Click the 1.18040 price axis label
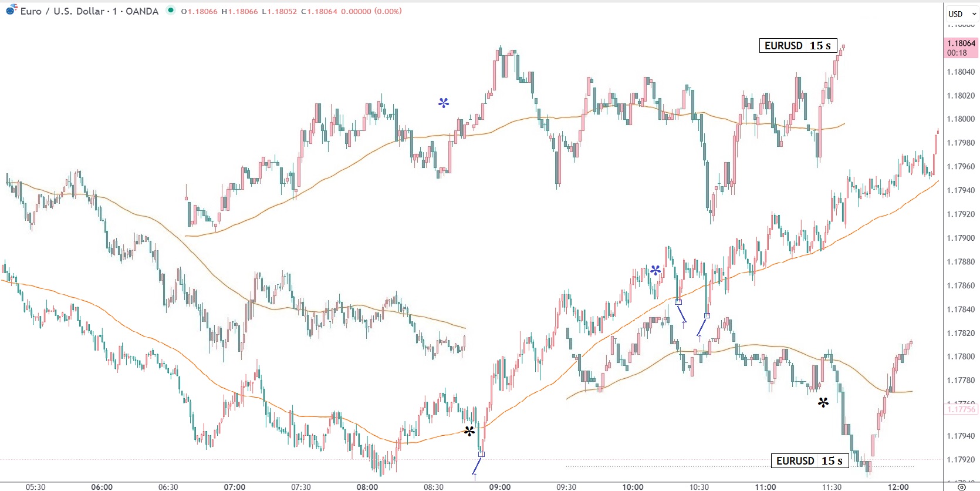This screenshot has width=980, height=491. (x=961, y=72)
